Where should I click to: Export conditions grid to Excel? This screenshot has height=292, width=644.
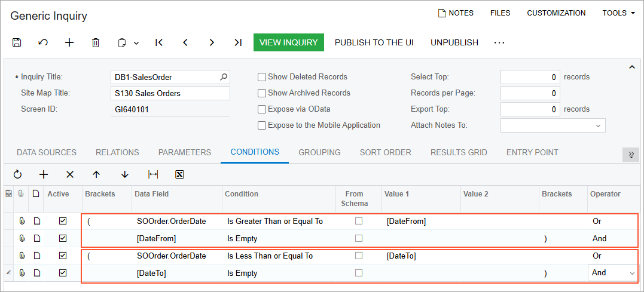point(179,174)
